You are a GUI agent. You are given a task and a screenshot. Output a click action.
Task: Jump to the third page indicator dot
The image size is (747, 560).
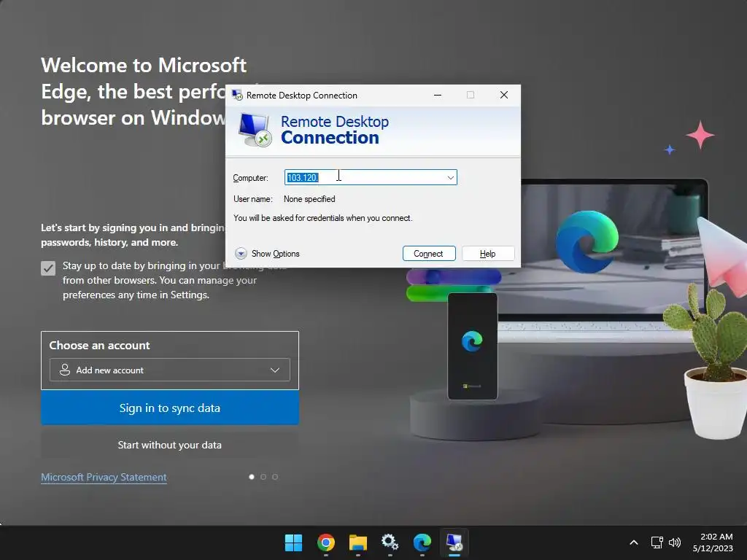point(275,477)
